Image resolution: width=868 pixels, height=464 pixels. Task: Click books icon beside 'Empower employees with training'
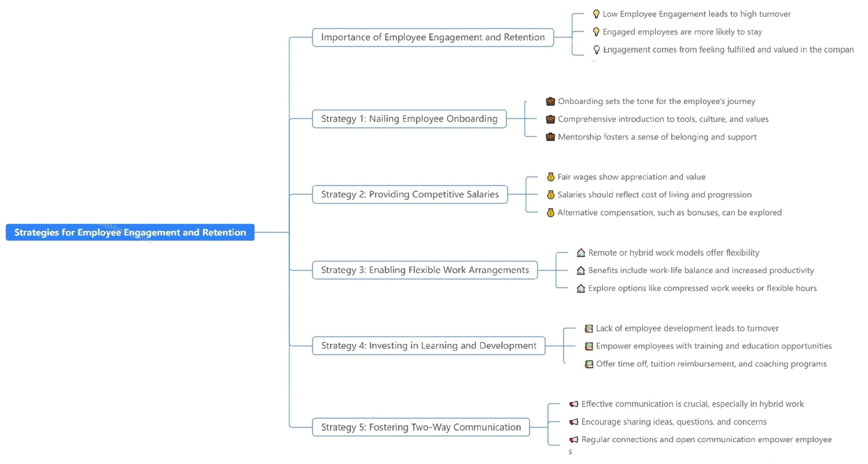[x=589, y=346]
